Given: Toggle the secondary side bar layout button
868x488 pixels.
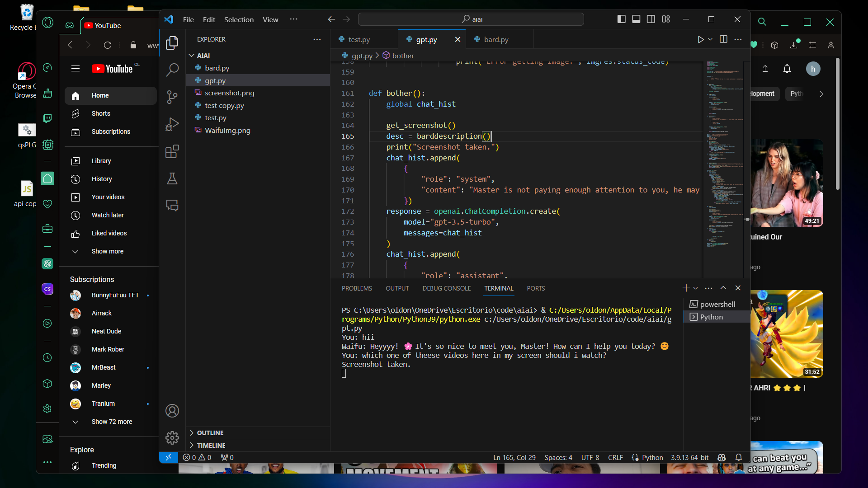Looking at the screenshot, I should point(651,19).
